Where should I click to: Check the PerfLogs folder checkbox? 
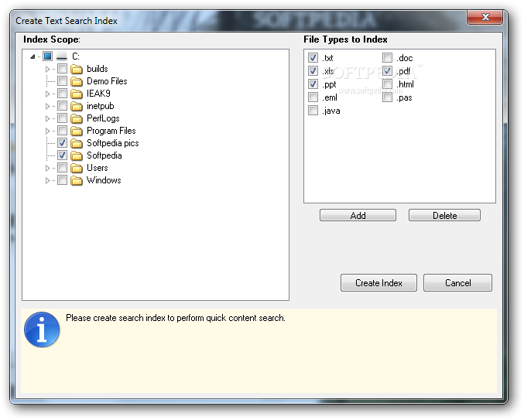pyautogui.click(x=62, y=118)
